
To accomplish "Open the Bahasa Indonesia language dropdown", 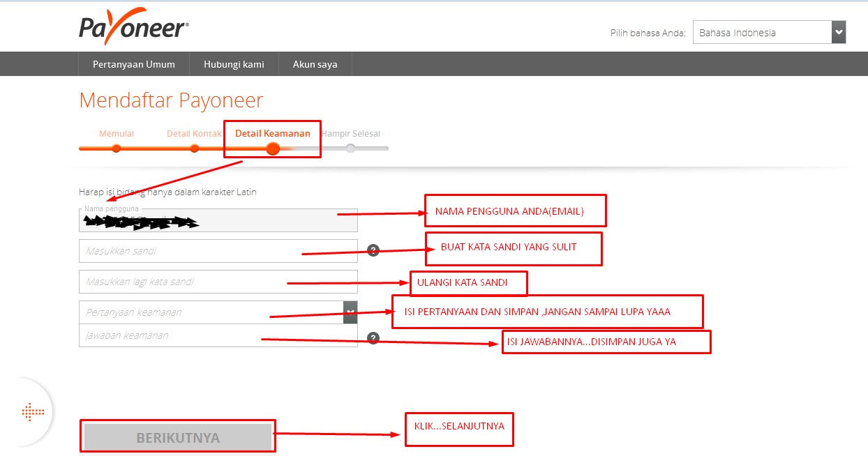I will tap(769, 32).
